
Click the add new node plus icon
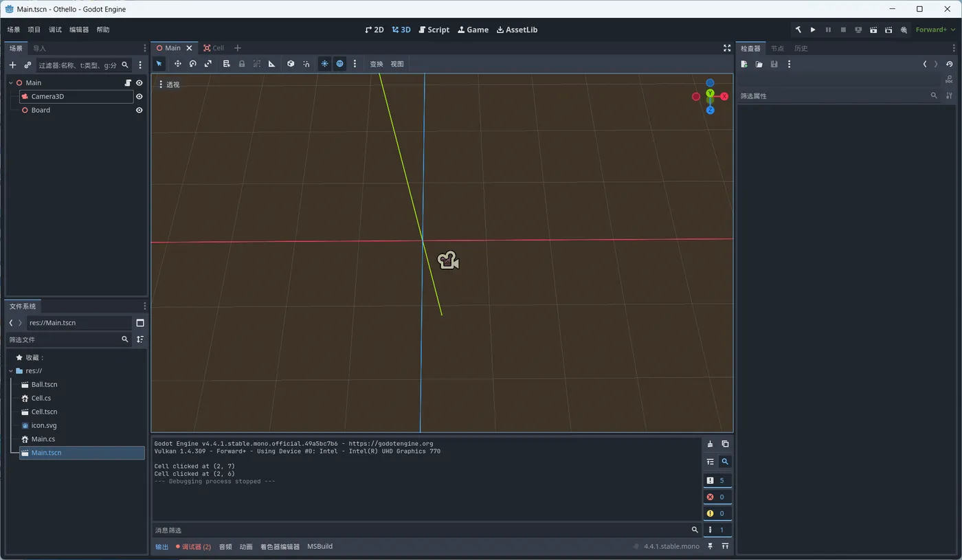coord(12,65)
